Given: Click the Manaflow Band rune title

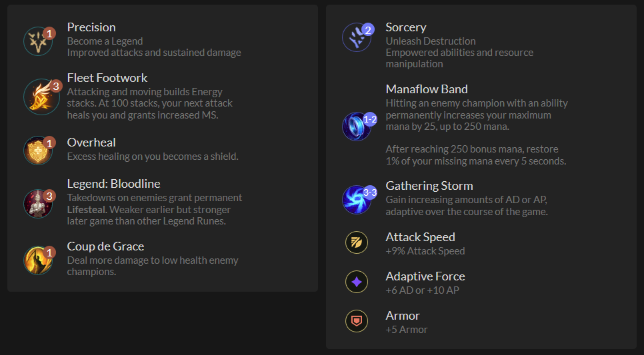Looking at the screenshot, I should [x=427, y=89].
